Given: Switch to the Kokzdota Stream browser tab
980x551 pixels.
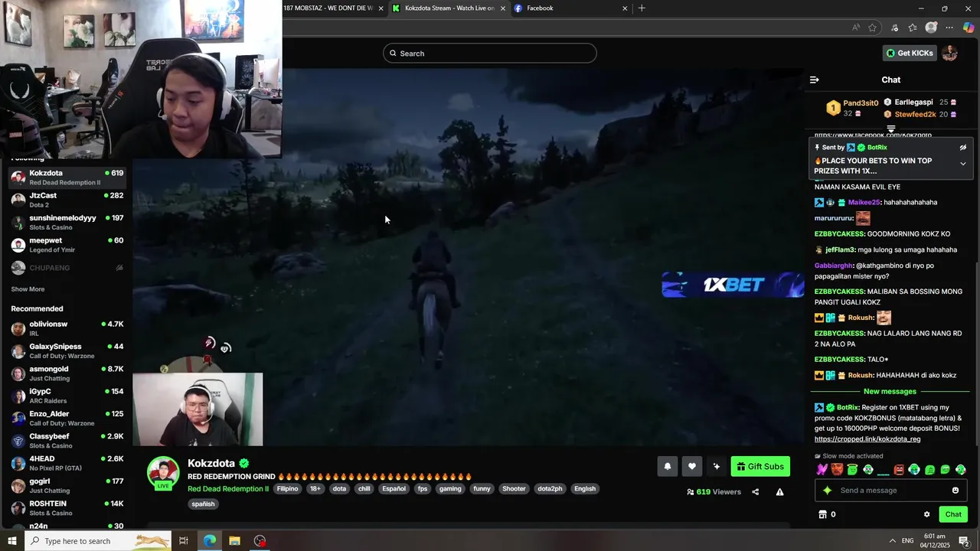Looking at the screenshot, I should click(x=449, y=8).
